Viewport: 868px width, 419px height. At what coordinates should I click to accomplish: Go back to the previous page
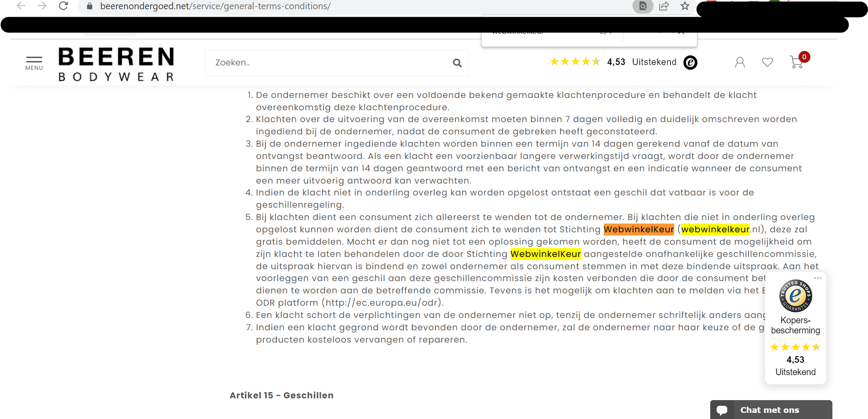(21, 6)
